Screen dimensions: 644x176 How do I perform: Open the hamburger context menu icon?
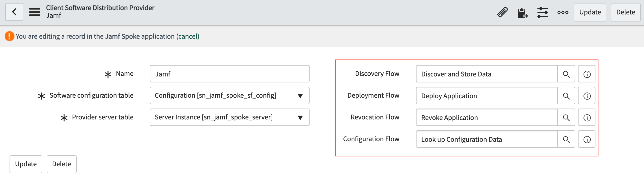(x=35, y=12)
